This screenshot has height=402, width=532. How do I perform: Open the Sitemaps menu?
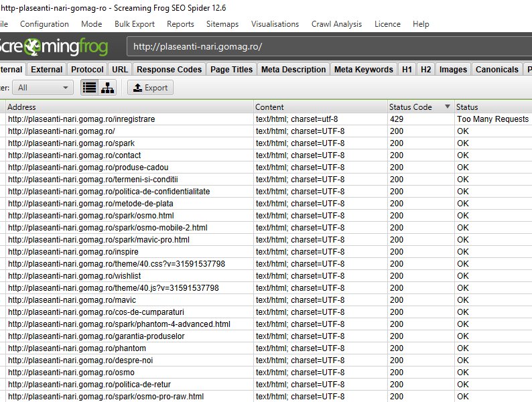tap(222, 24)
